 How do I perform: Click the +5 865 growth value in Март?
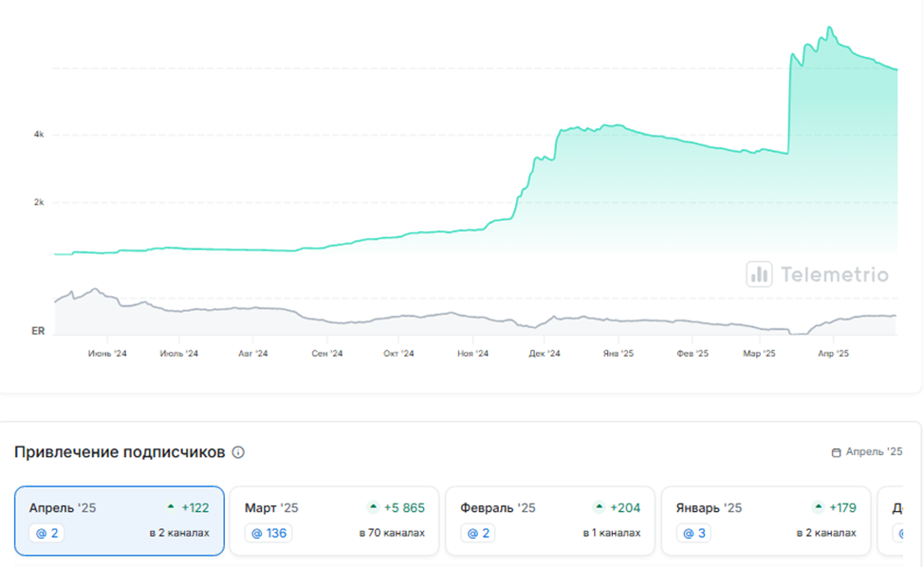[404, 507]
